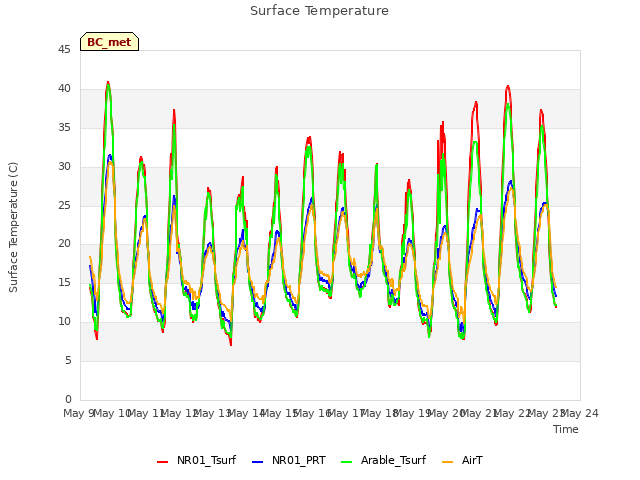Toggle the AirT legend entry
This screenshot has height=480, width=640.
pyautogui.click(x=462, y=460)
